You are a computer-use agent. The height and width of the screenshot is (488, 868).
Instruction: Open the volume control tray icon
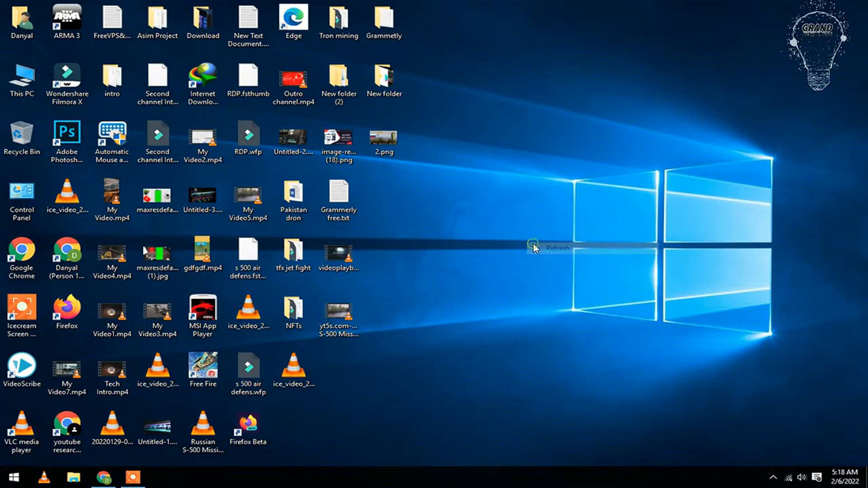802,477
